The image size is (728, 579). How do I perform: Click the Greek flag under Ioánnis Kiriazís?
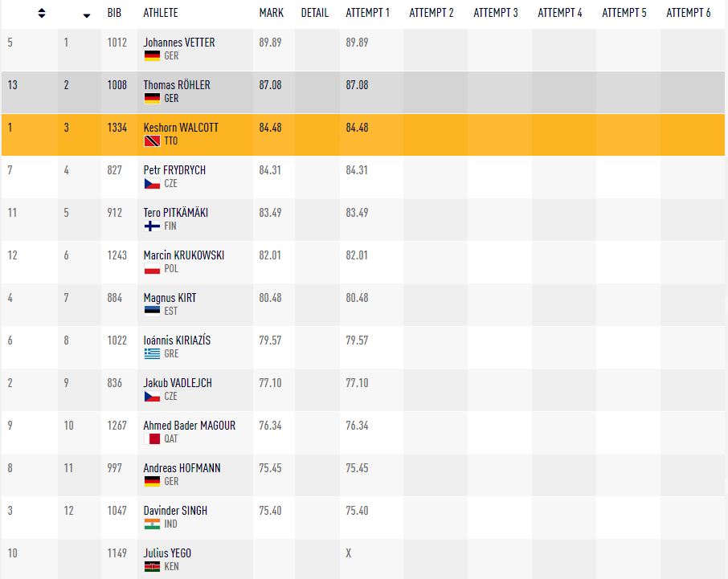click(x=152, y=354)
